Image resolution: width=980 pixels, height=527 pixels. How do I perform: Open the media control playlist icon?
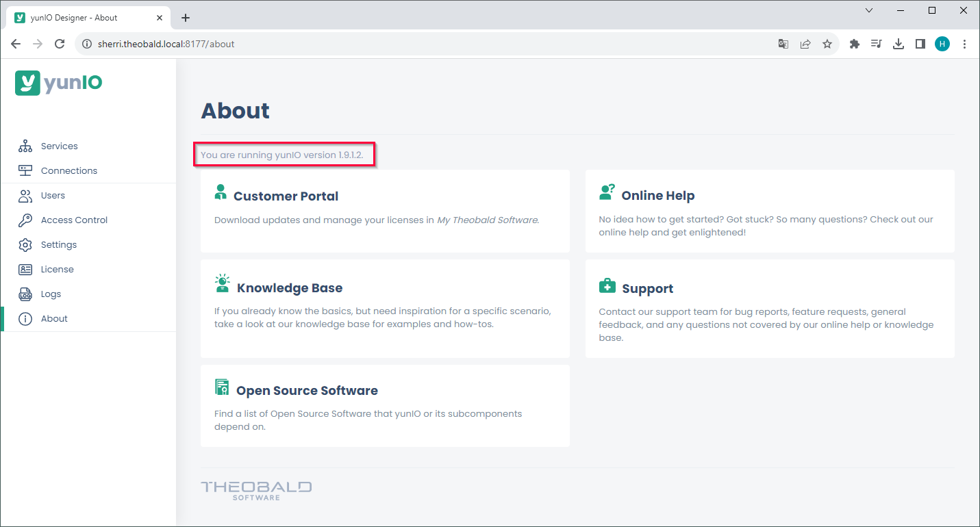pos(876,44)
